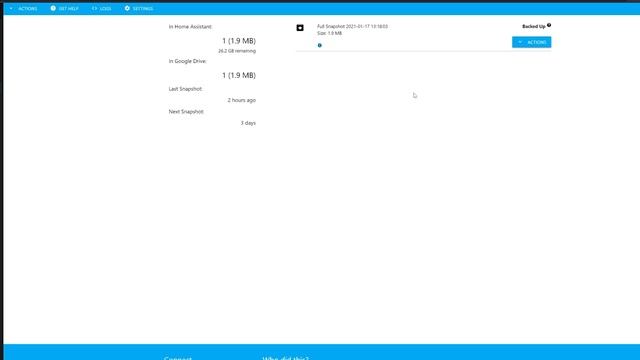Click the help icon beside Get Help
This screenshot has width=640, height=360.
[x=53, y=8]
